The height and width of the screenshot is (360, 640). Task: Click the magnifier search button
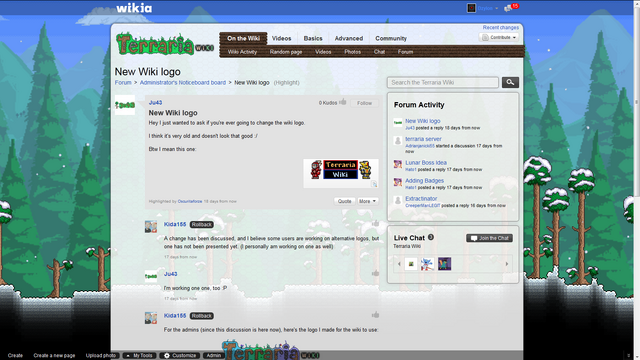[510, 82]
